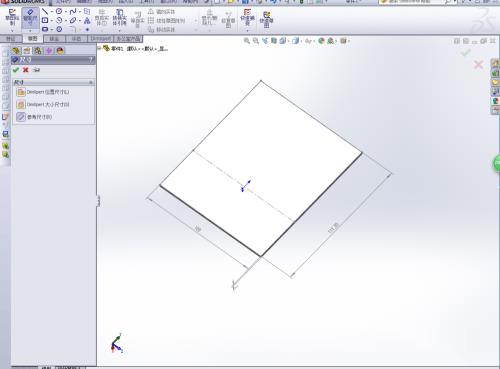Activate the Smart Dimension tool

click(30, 17)
